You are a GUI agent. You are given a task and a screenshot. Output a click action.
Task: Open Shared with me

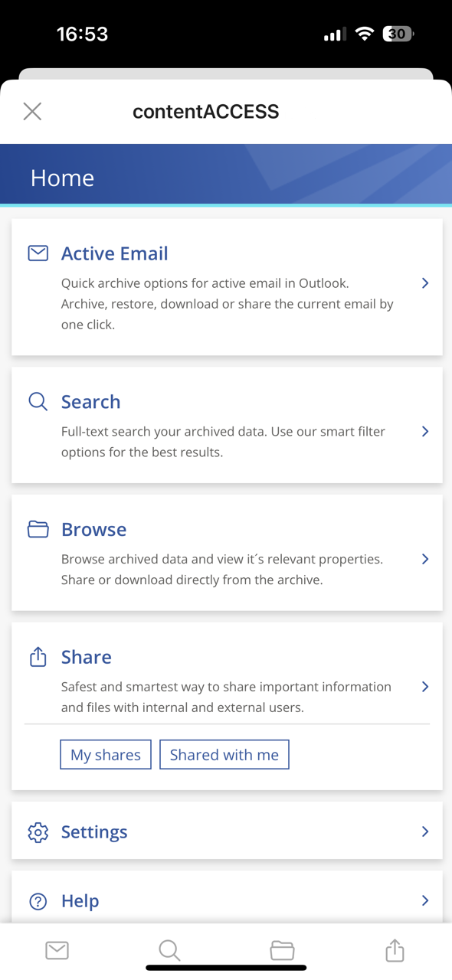(x=224, y=754)
